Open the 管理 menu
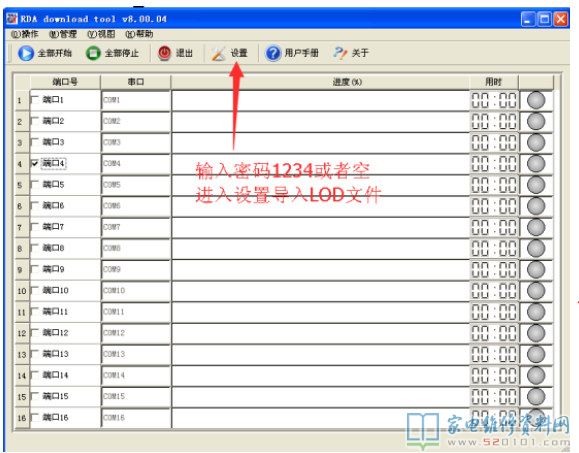The image size is (579, 453). [63, 34]
